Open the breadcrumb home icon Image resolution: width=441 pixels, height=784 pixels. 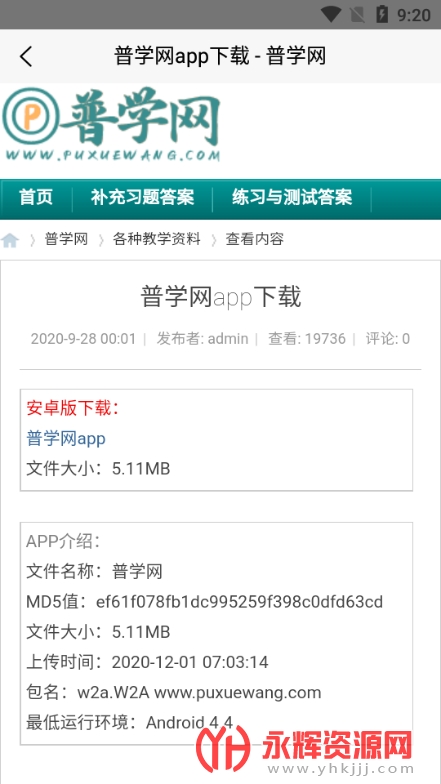coord(10,240)
